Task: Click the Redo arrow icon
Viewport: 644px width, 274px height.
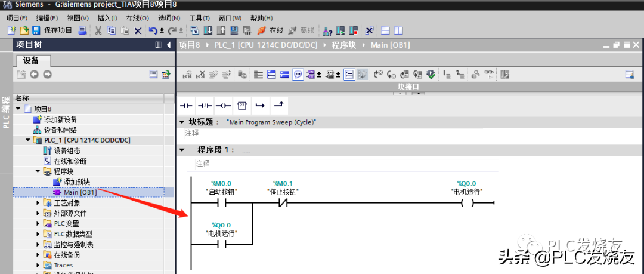Action: coord(172,30)
